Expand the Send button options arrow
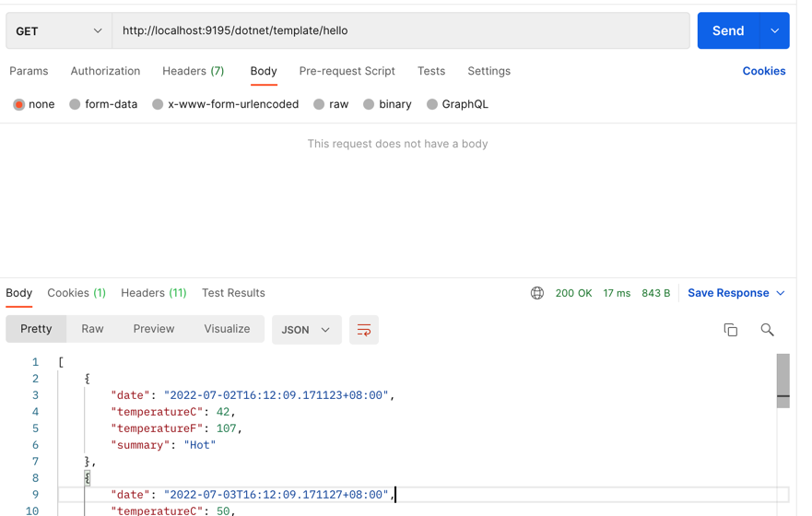This screenshot has width=812, height=516. (x=775, y=31)
